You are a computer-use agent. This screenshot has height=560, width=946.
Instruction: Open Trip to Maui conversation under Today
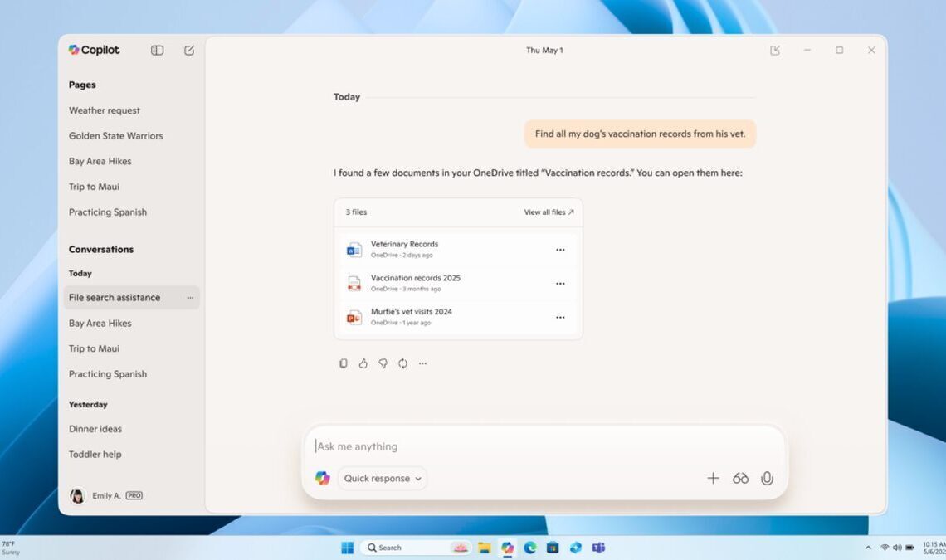click(94, 348)
